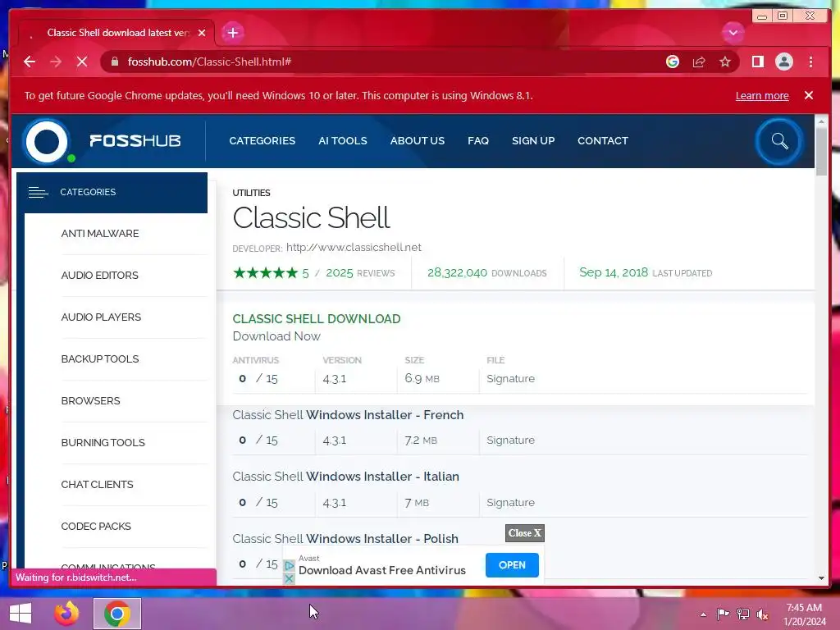Open the FAQ navigation item
This screenshot has height=630, width=840.
(x=478, y=140)
